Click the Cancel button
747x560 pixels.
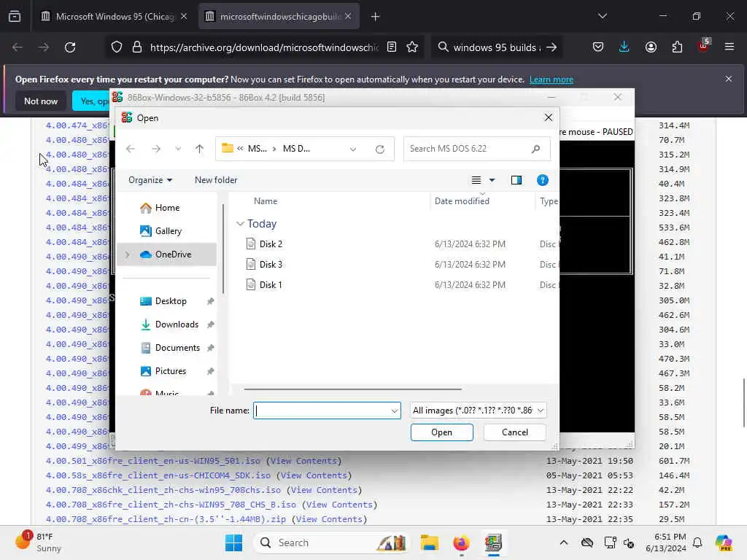pos(514,432)
